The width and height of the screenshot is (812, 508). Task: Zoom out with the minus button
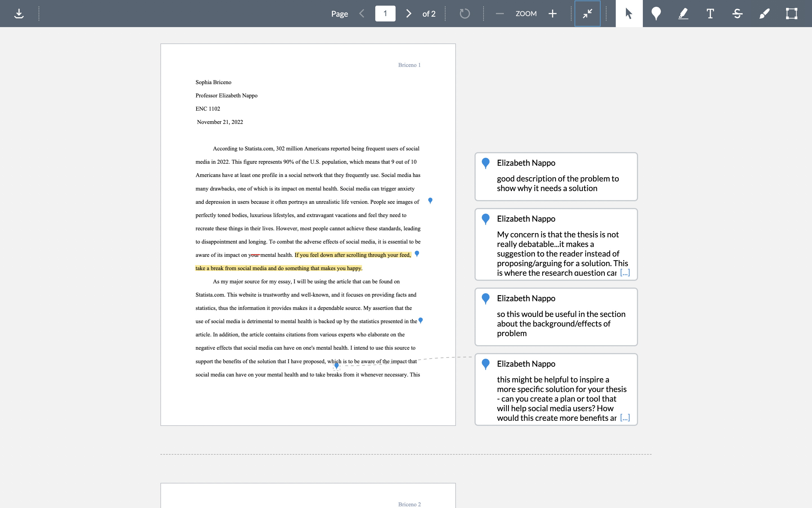click(500, 14)
